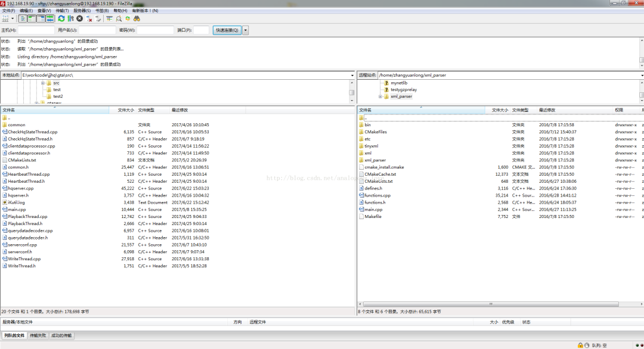Toggle synchronized browsing icon

click(128, 18)
